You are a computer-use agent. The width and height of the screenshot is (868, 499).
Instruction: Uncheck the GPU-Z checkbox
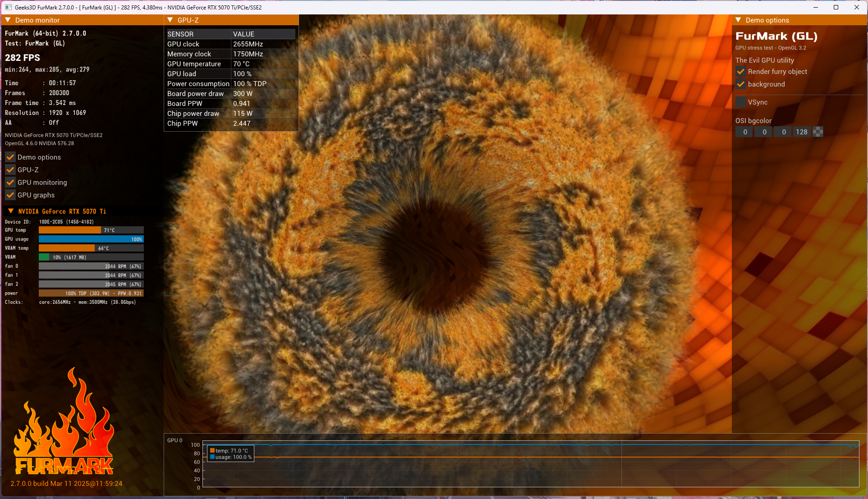tap(10, 169)
